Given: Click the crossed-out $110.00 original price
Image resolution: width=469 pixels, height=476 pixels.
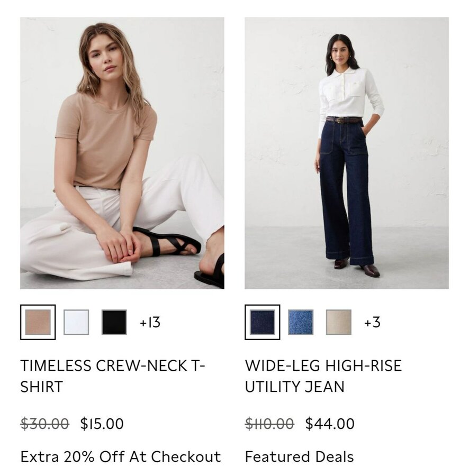Looking at the screenshot, I should pos(269,424).
